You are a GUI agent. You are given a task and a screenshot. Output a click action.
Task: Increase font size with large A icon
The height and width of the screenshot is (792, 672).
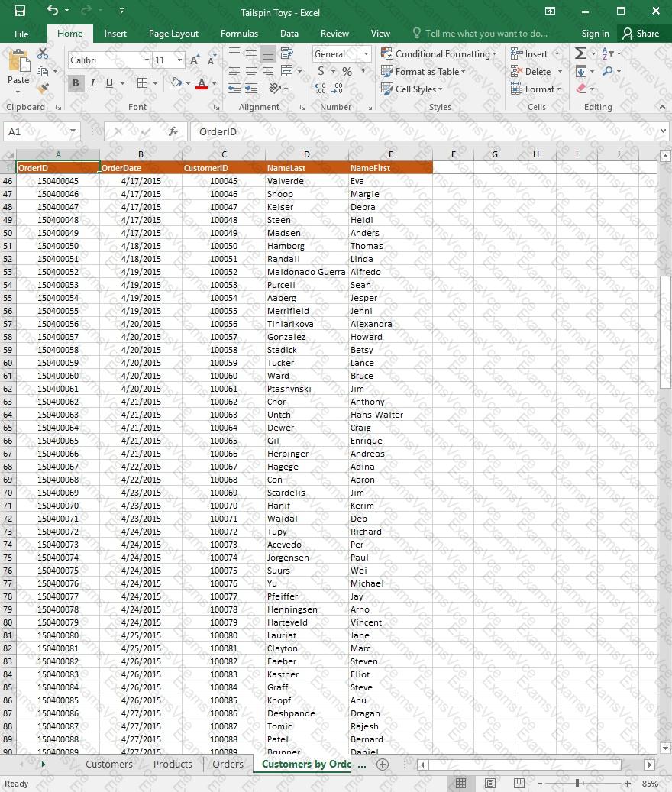pyautogui.click(x=195, y=60)
